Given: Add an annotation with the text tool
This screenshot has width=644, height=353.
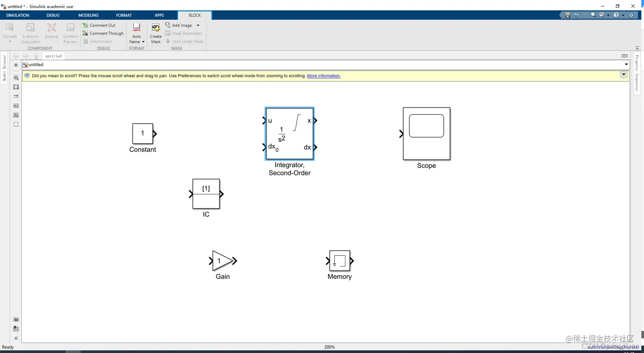Looking at the screenshot, I should (16, 106).
